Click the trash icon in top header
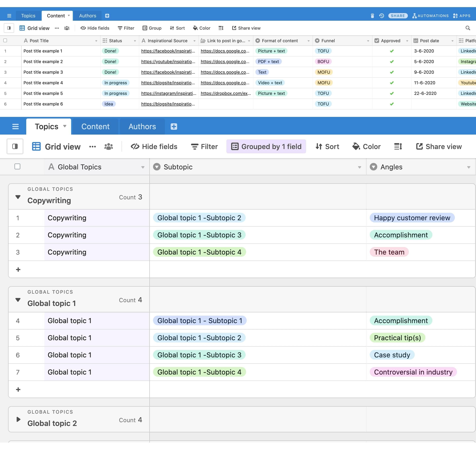 [372, 16]
